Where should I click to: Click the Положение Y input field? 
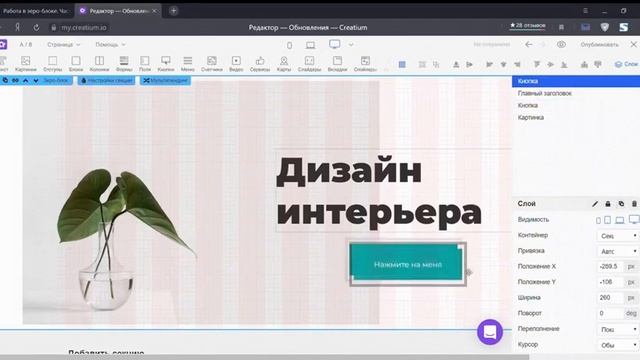pyautogui.click(x=611, y=282)
